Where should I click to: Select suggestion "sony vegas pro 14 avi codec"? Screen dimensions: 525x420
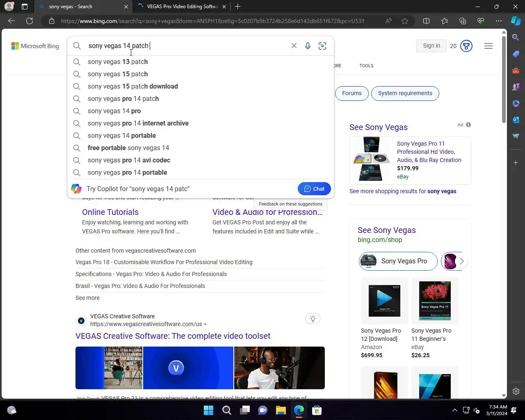tap(200, 160)
